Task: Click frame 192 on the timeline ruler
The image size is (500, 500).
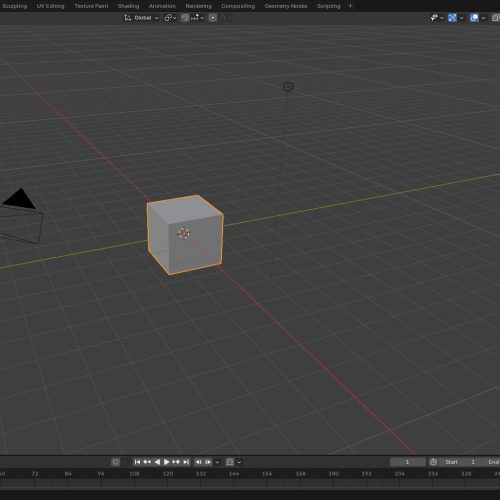Action: 366,474
